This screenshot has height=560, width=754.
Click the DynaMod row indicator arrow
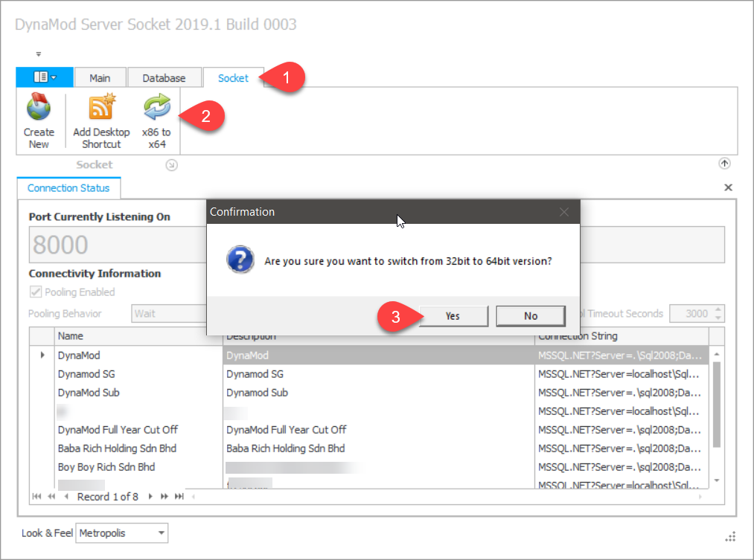click(x=42, y=355)
